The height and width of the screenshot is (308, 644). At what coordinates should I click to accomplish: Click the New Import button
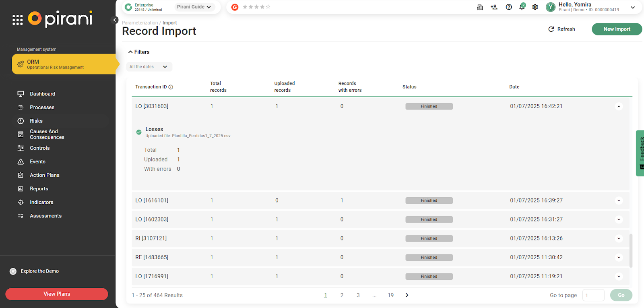pyautogui.click(x=617, y=29)
